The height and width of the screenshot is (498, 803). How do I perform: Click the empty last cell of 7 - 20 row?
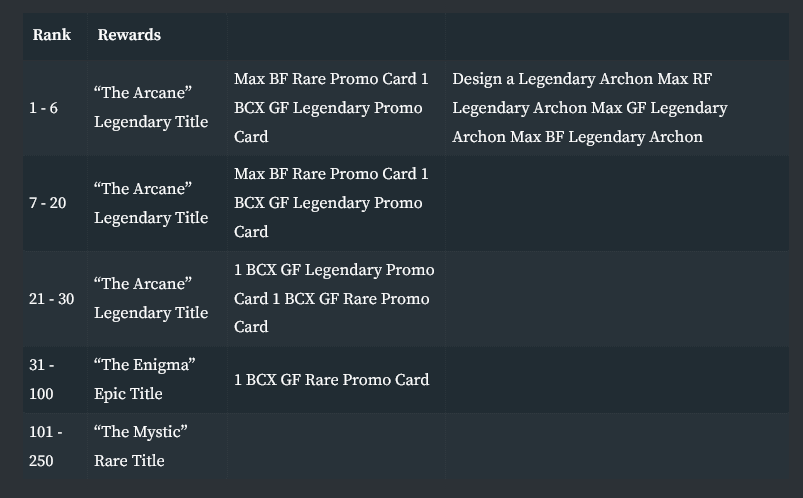(617, 203)
